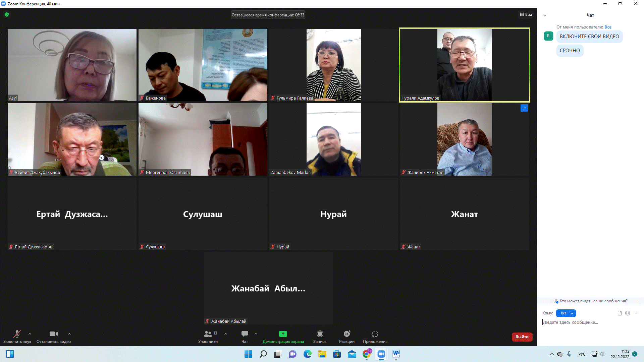Viewport: 644px width, 362px height.
Task: Open the Participants panel icon
Action: click(208, 334)
